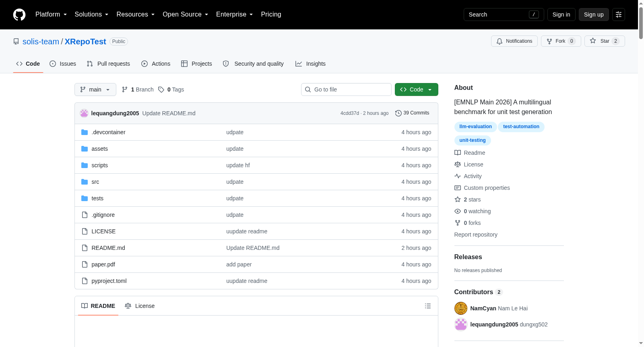Fork the XRepoTest repository

pos(561,41)
